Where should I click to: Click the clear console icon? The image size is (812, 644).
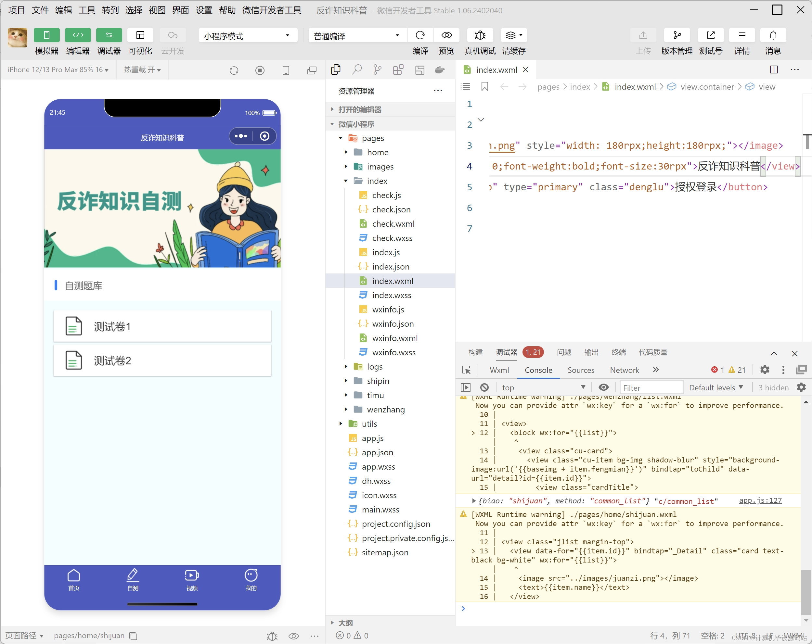pyautogui.click(x=484, y=387)
